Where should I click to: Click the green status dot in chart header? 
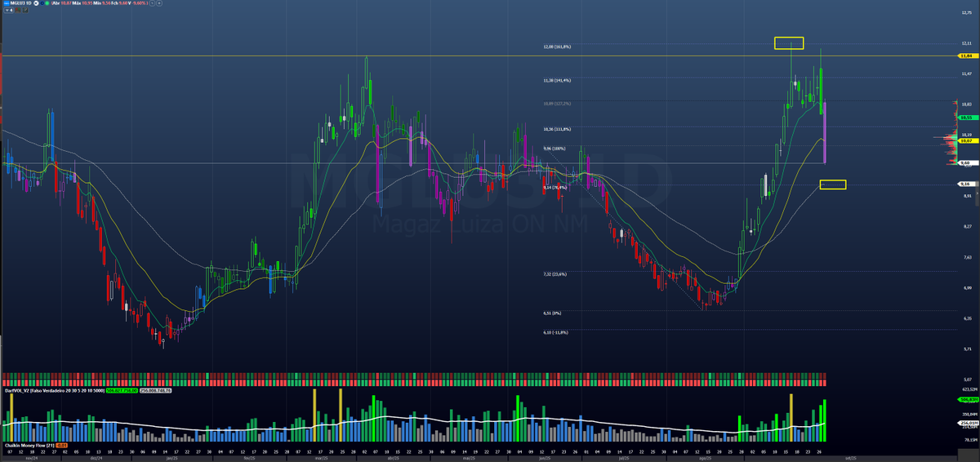click(x=47, y=3)
